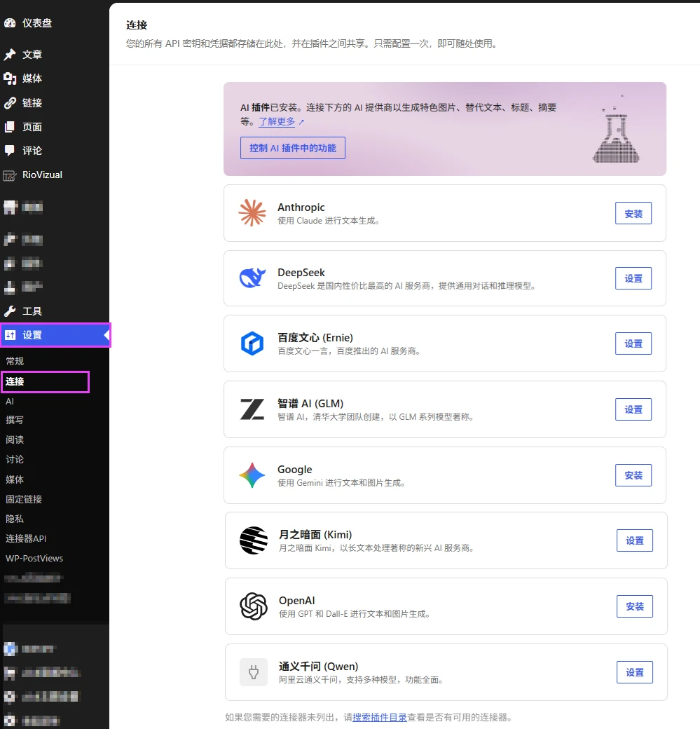Viewport: 700px width, 729px height.
Task: Go to 隐私 settings submenu
Action: tap(15, 519)
